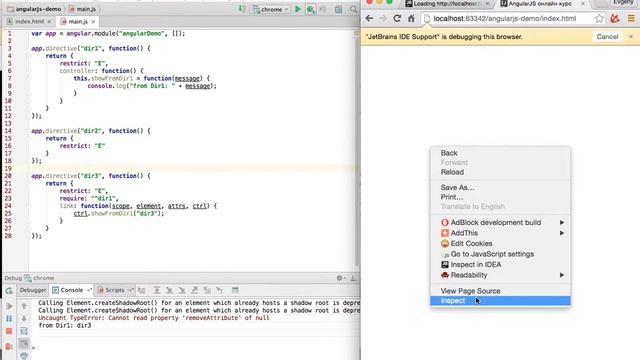
Task: Click the Chrome back arrow
Action: [x=369, y=18]
